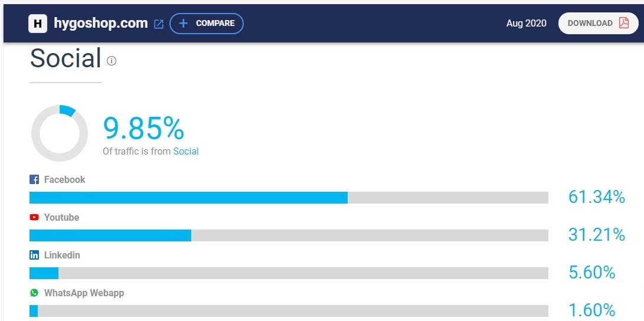Click the Youtube traffic share bar
Screen dimensions: 644x321
[x=289, y=235]
